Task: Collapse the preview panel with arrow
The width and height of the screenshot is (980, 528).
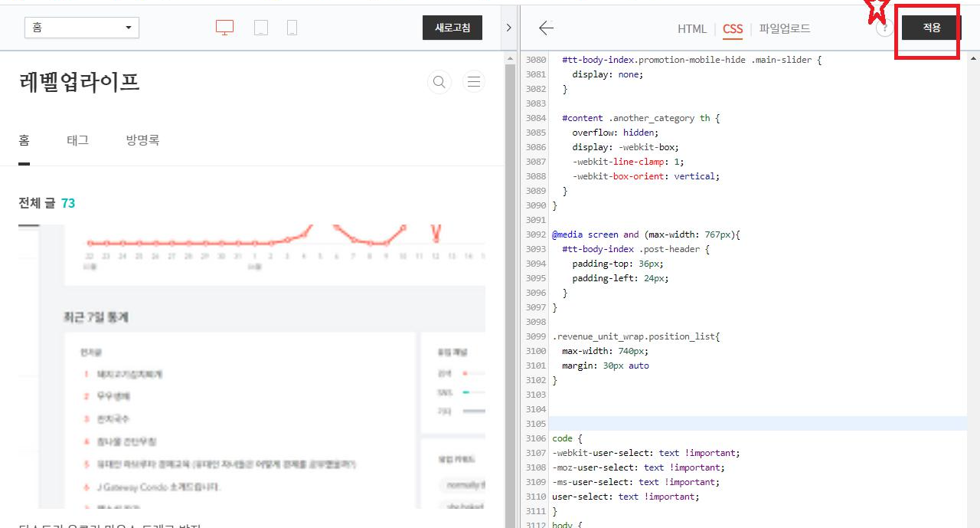Action: click(509, 28)
